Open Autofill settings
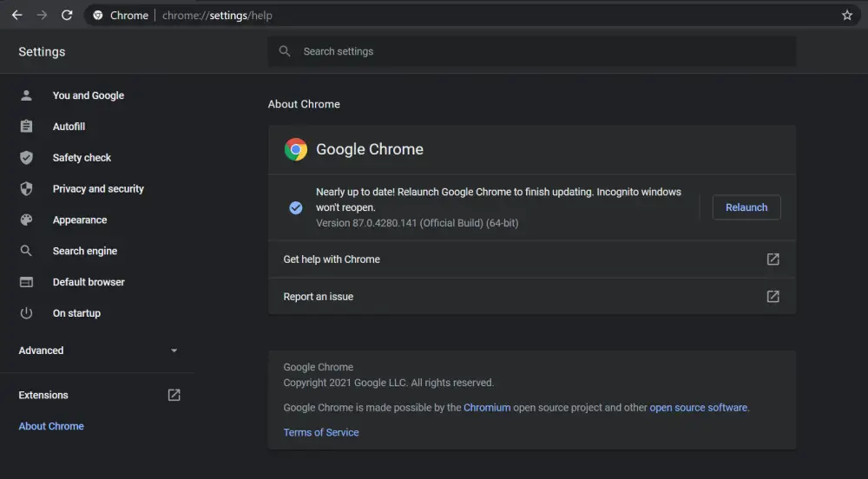 [69, 127]
